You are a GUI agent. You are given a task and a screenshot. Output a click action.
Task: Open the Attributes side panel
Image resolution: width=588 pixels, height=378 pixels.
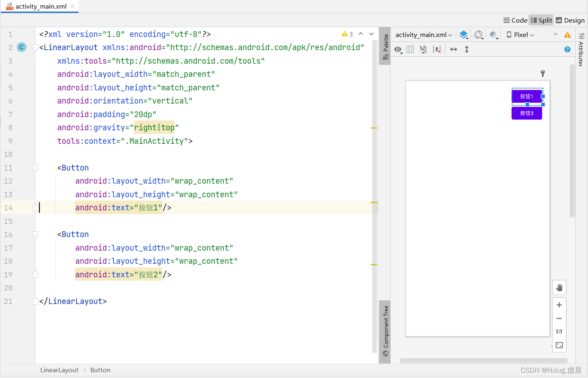[581, 50]
